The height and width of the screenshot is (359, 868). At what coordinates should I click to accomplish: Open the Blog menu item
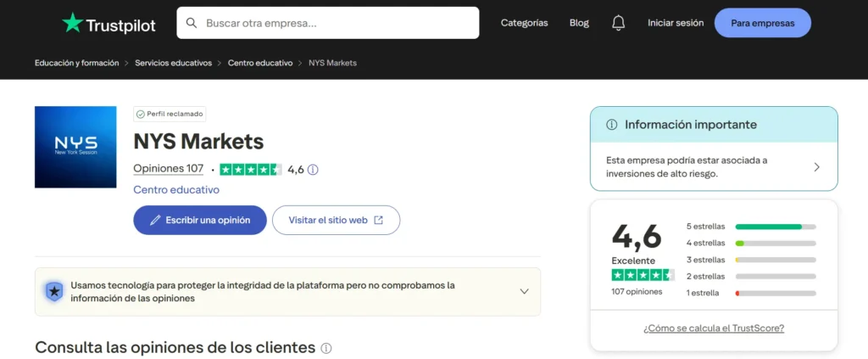pos(579,23)
